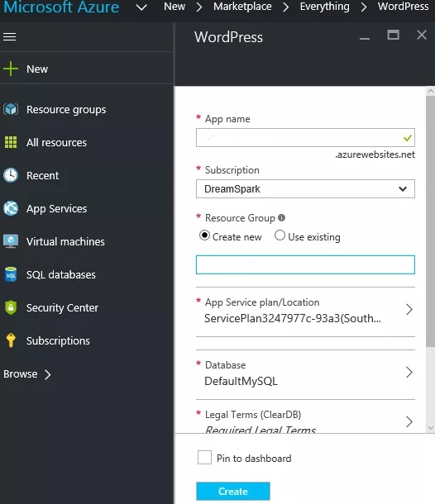Open App Services globe icon
Screen dimensions: 435x504
(11, 208)
